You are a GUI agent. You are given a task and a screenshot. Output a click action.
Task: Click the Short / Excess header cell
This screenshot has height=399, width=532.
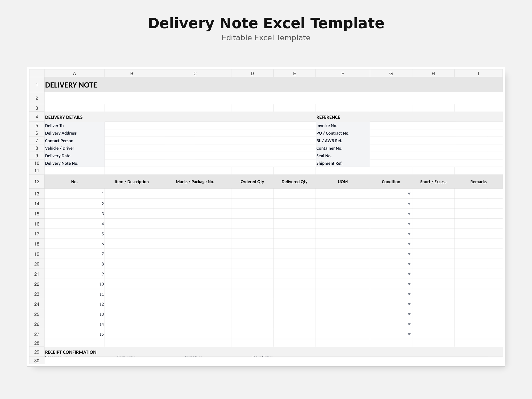coord(433,182)
